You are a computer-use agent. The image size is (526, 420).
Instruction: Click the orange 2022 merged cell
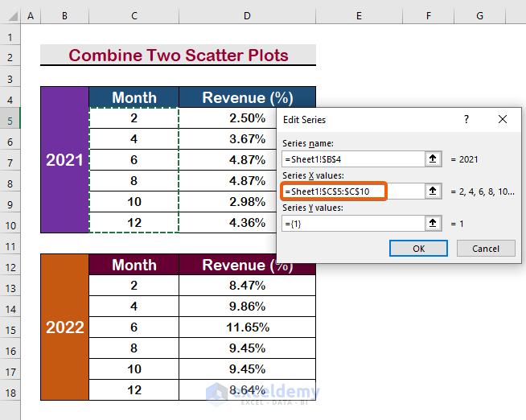coord(64,327)
